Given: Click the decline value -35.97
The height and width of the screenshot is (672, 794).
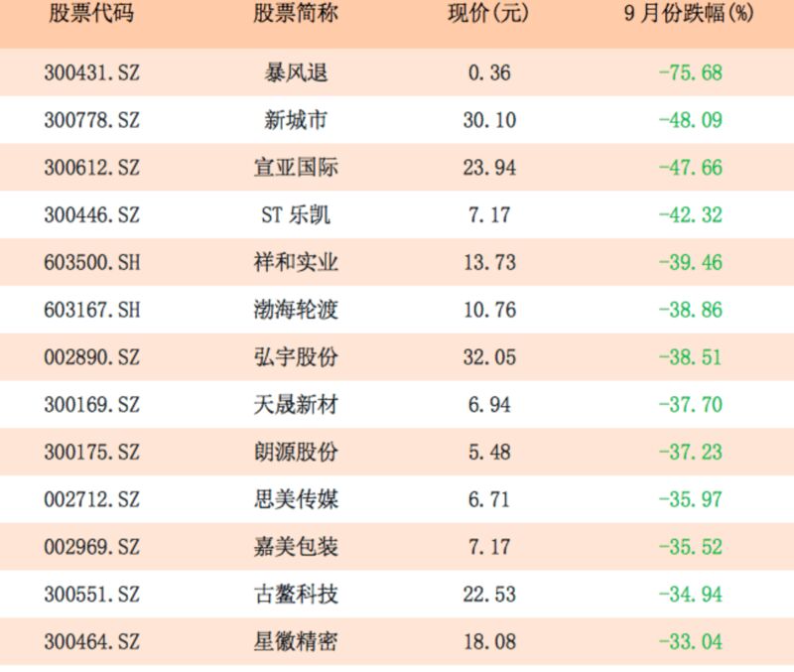Looking at the screenshot, I should pyautogui.click(x=690, y=500).
